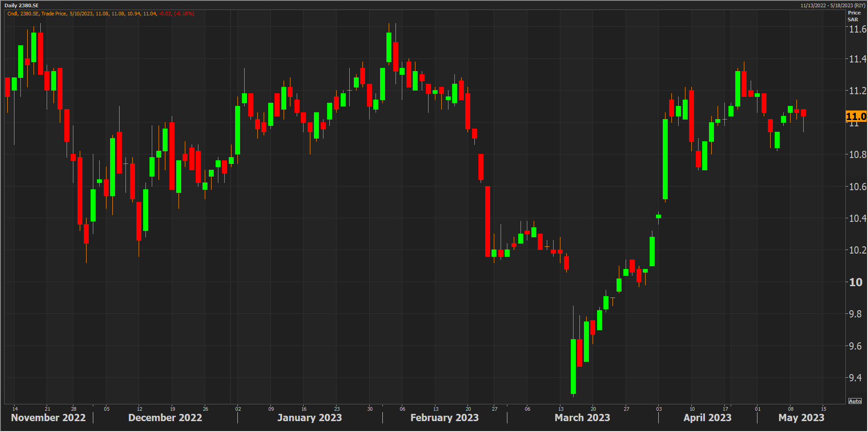Select the tall green candle in early April
868x432 pixels.
(x=665, y=158)
